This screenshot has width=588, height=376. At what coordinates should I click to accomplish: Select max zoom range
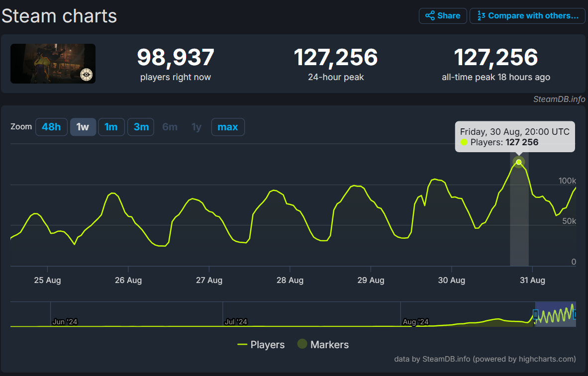(x=228, y=127)
